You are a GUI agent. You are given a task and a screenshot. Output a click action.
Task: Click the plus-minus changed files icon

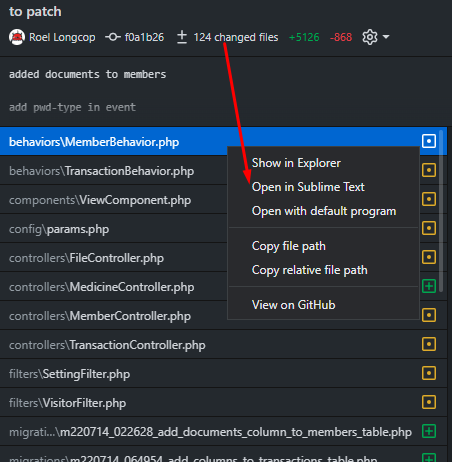click(182, 37)
